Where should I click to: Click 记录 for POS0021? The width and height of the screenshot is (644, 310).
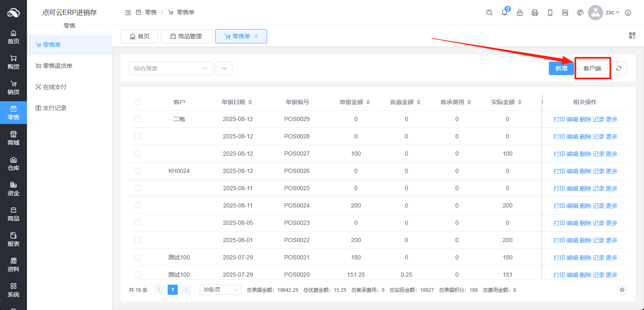599,258
